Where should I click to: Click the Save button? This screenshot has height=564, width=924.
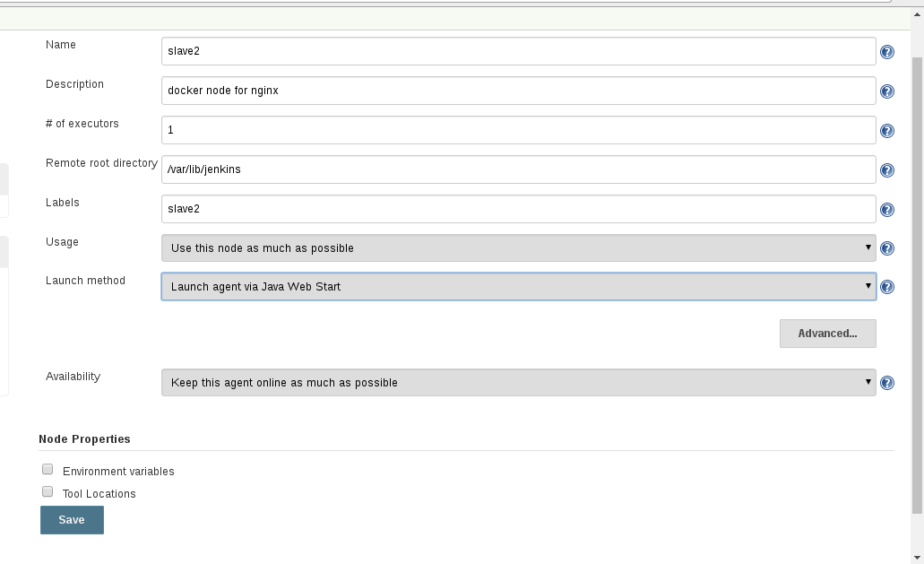(x=71, y=519)
